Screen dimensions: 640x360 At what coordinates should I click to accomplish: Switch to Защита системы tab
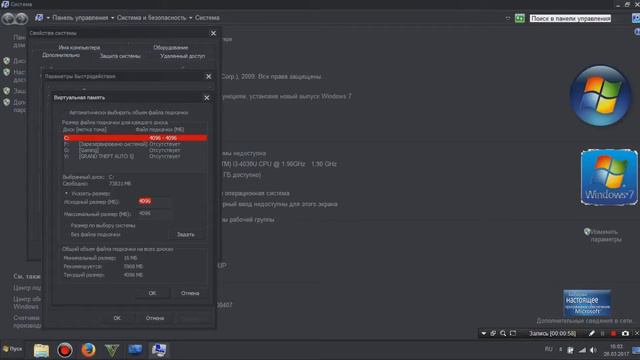120,56
